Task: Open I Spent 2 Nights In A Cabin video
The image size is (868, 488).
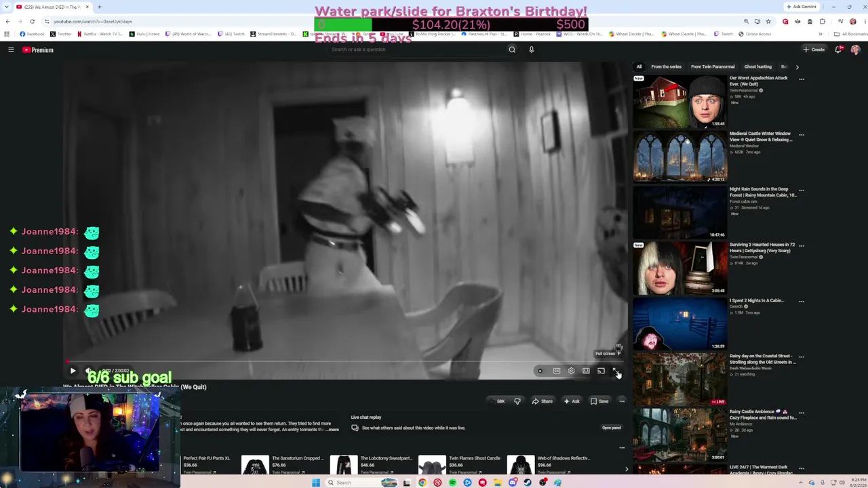Action: [x=680, y=323]
